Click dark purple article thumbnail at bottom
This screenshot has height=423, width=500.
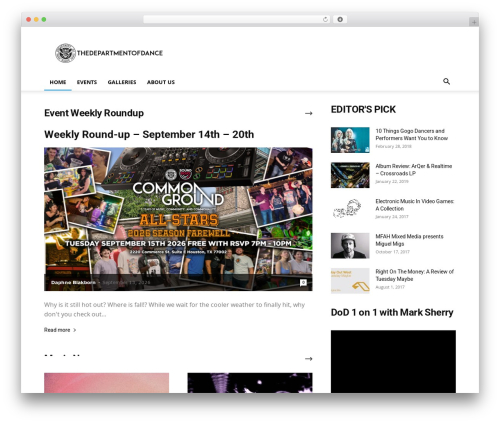point(250,383)
